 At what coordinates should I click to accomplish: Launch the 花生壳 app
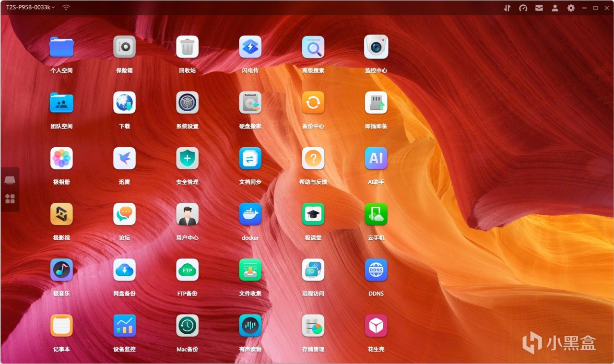[x=376, y=326]
